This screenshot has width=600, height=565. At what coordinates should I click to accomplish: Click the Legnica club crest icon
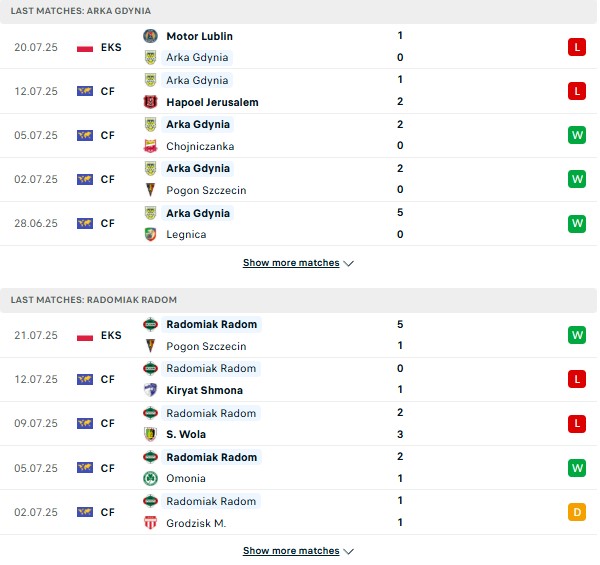(x=150, y=234)
